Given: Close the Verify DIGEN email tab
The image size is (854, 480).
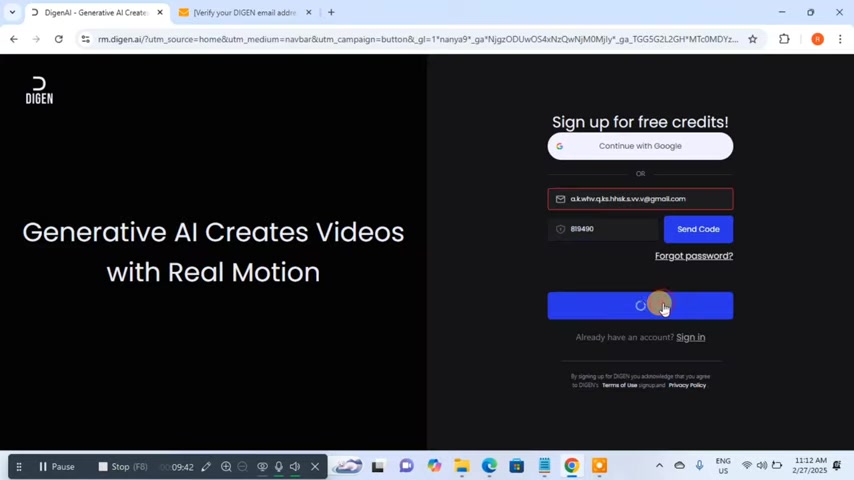Looking at the screenshot, I should 308,13.
